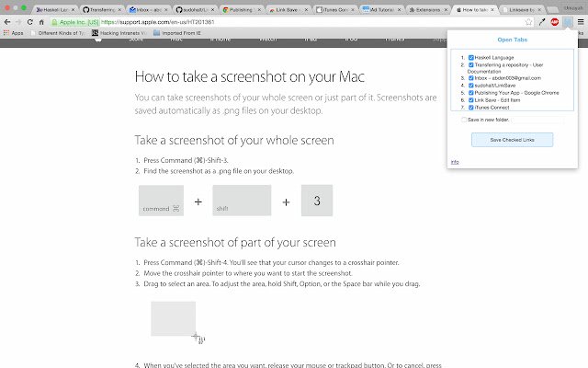The width and height of the screenshot is (588, 368).
Task: Click 'Move the crosshair pointer' step text
Action: point(248,273)
